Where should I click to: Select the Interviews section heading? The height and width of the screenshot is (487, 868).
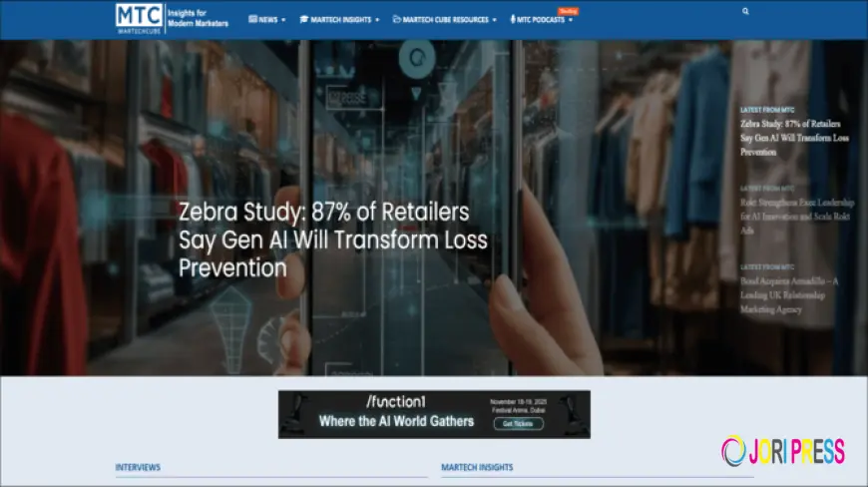click(x=138, y=467)
